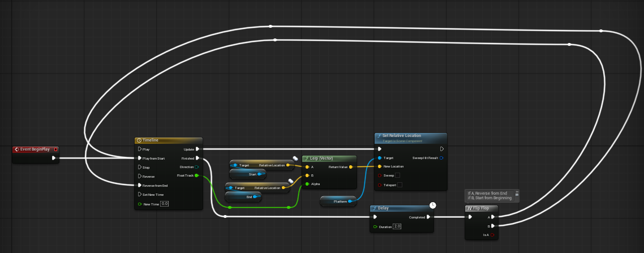Edit the New Time value field 0.0
This screenshot has width=644, height=253.
pyautogui.click(x=164, y=204)
